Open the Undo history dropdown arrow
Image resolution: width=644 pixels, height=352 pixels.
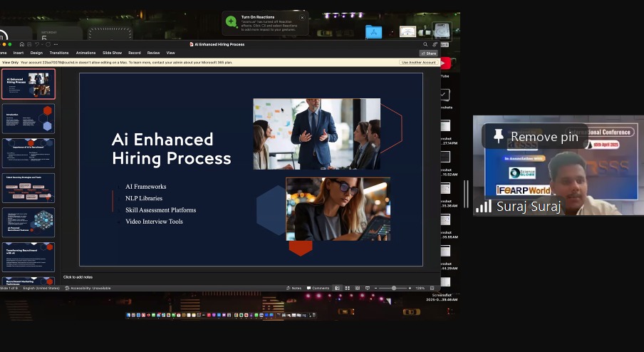coord(41,44)
